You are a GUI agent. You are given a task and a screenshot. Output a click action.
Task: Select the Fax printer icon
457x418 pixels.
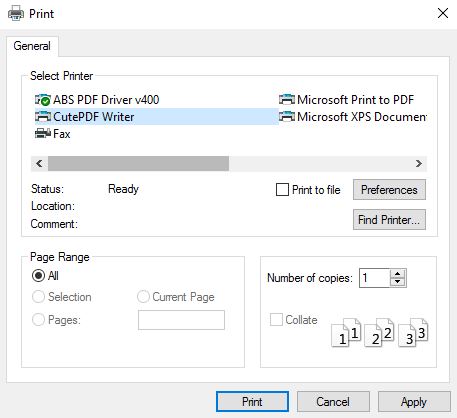pyautogui.click(x=43, y=134)
